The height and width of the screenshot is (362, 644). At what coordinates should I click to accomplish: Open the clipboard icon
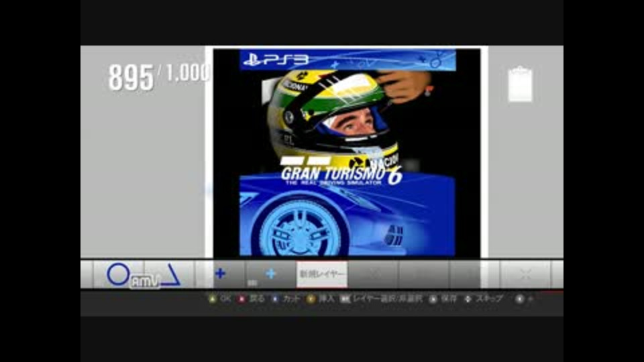[520, 84]
